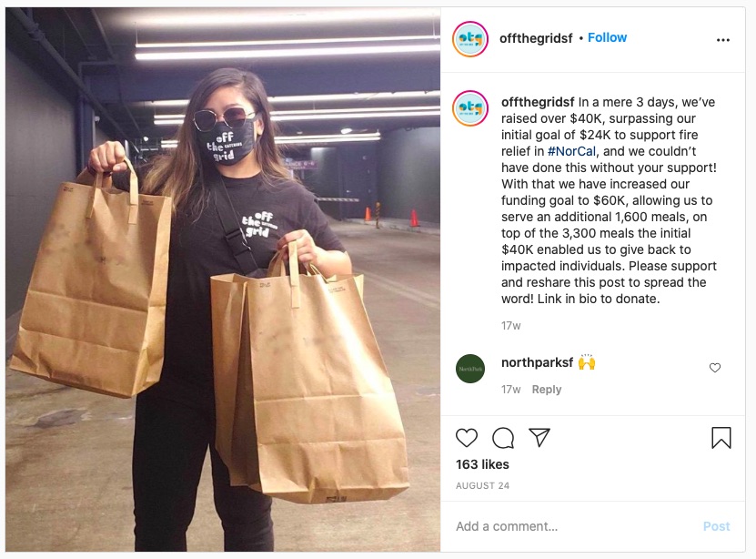Open the northparksf username link

click(537, 362)
